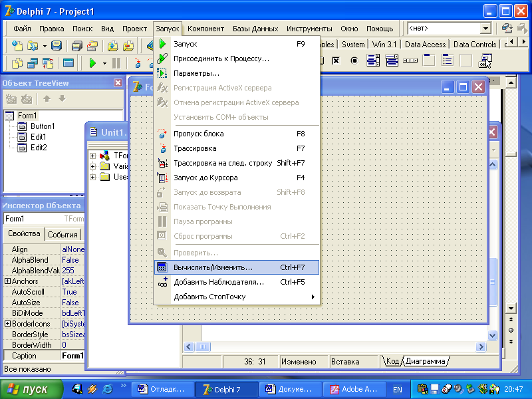Choose Параметры... in the Запуск menu
The image size is (532, 399).
pos(237,73)
